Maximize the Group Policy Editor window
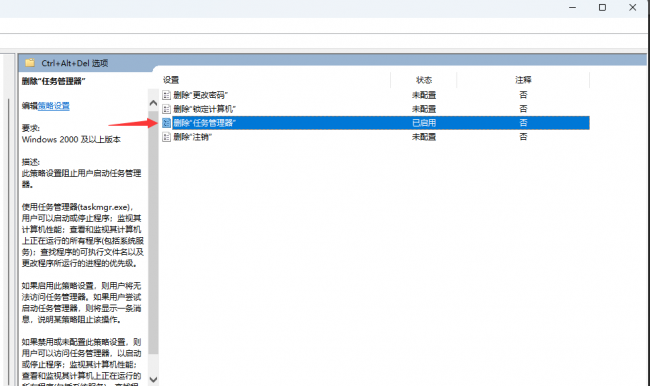 [602, 7]
